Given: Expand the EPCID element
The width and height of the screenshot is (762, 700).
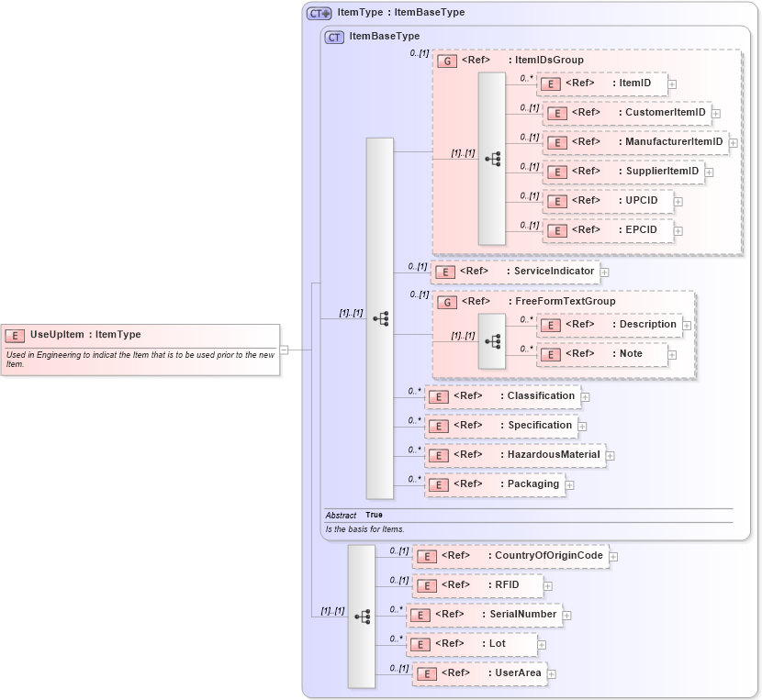Looking at the screenshot, I should (x=678, y=230).
